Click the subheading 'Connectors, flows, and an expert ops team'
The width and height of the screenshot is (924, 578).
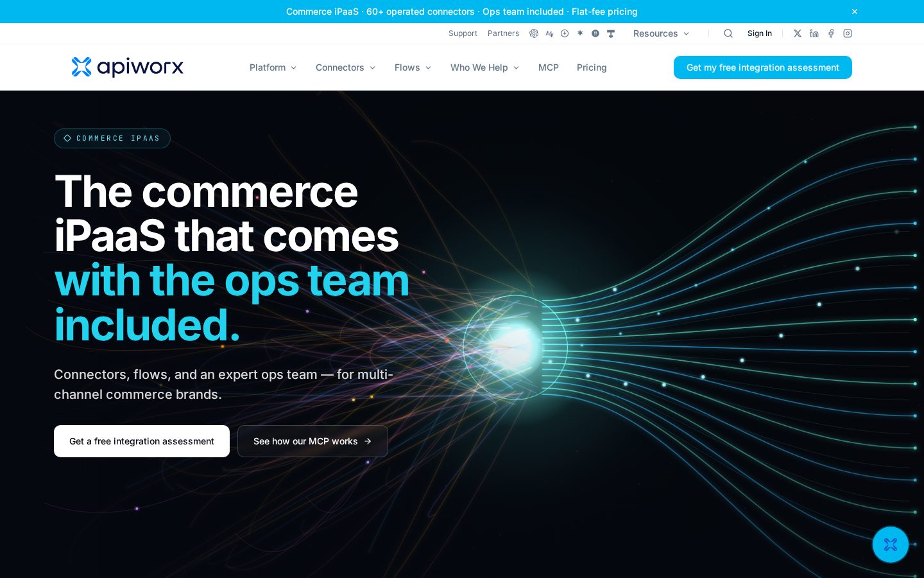[185, 374]
